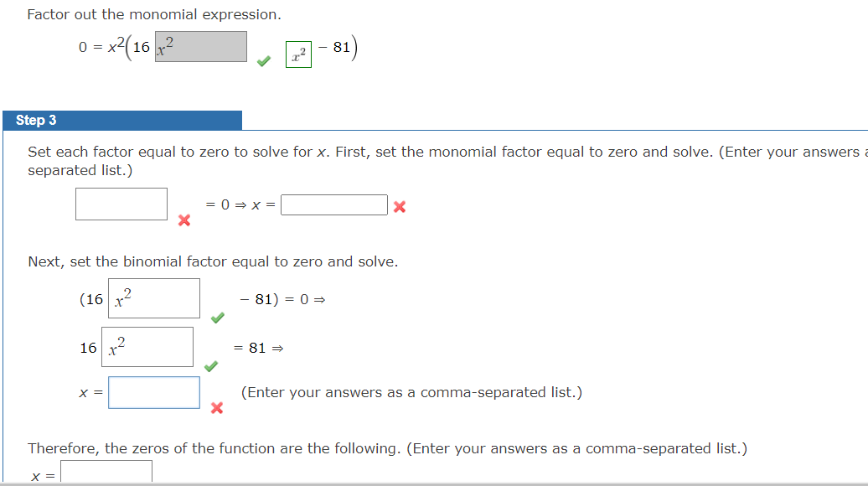Click the blank in the 16x² equals 81 line
Viewport: 868px width, 486px height.
click(149, 346)
